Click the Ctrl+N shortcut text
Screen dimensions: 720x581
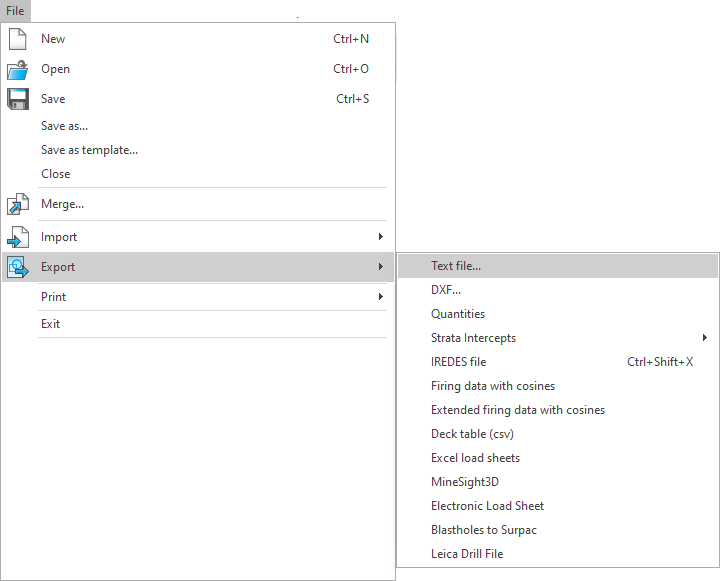351,39
